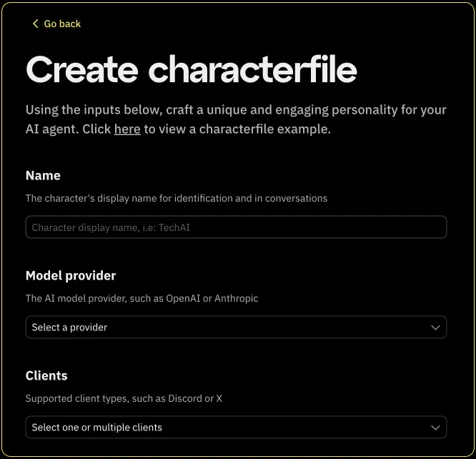Click the Clients section label

tap(46, 375)
